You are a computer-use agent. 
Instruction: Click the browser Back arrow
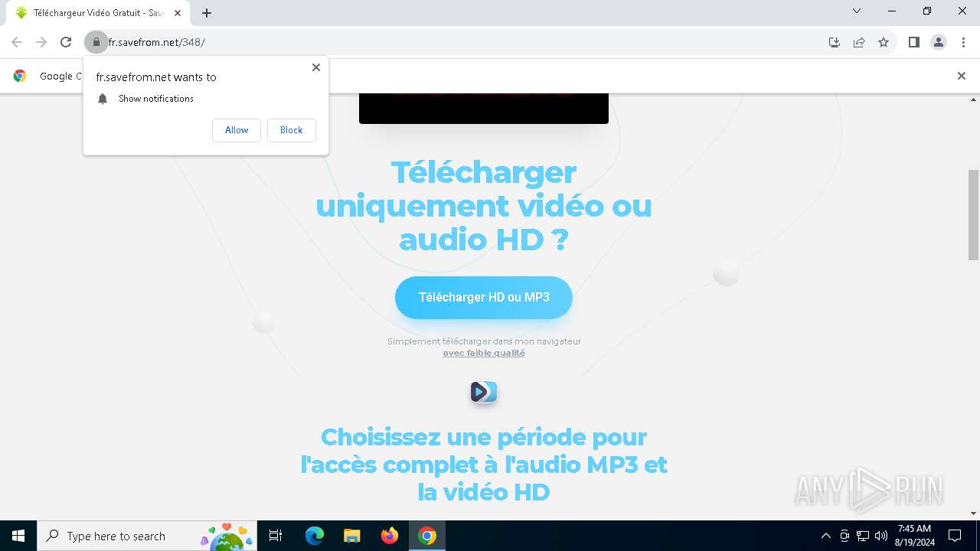point(17,42)
